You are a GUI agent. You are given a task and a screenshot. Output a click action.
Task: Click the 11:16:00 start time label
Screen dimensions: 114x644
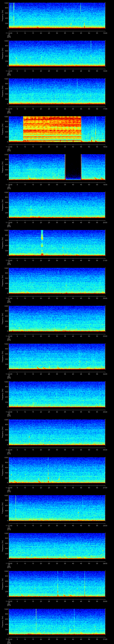pyautogui.click(x=9, y=109)
